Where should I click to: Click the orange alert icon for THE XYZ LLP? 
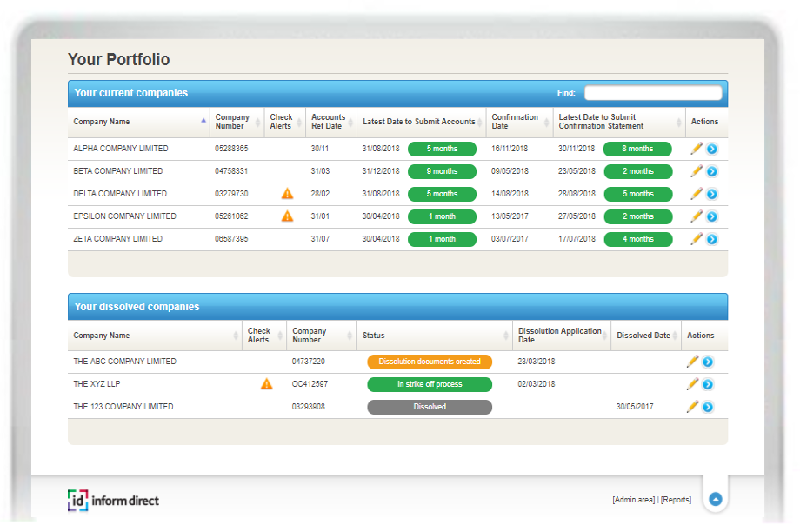click(x=267, y=384)
